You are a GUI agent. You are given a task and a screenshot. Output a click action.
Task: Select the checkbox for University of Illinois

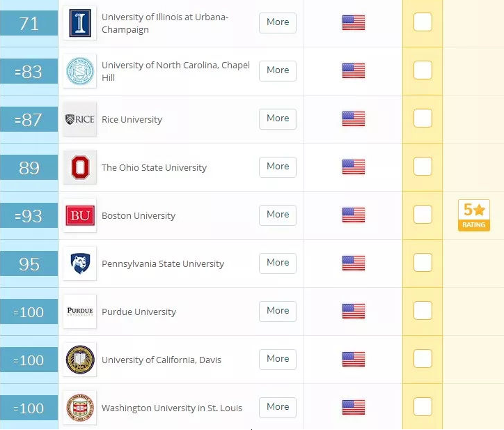point(423,22)
